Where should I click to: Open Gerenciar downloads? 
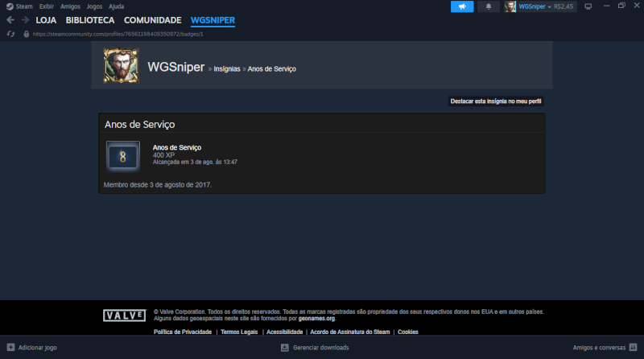coord(315,348)
